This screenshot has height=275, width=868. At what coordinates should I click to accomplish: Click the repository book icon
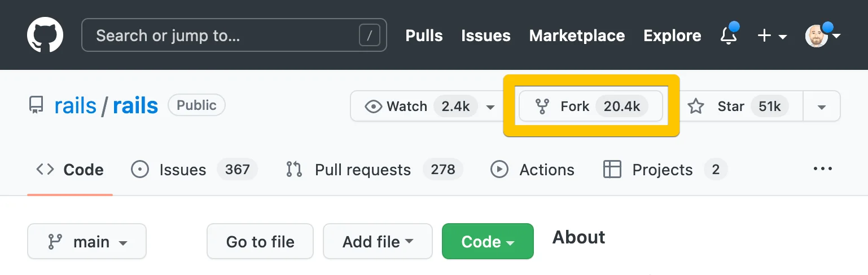point(36,106)
